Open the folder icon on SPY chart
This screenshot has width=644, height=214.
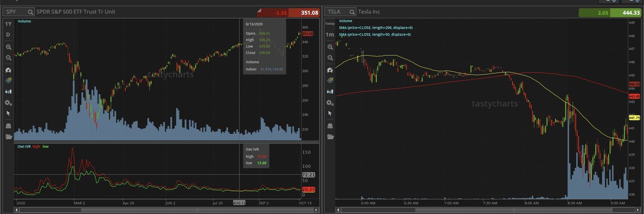tap(8, 137)
